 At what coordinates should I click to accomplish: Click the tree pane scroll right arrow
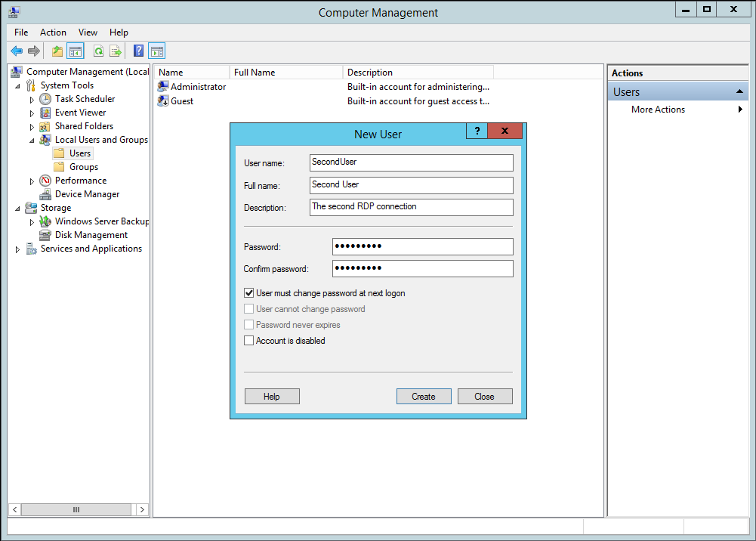[142, 510]
